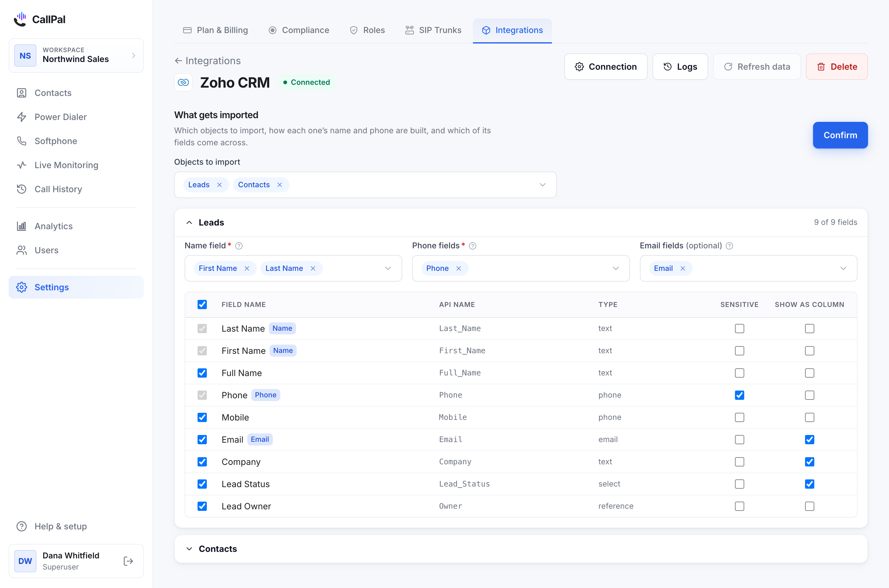Viewport: 889px width, 588px height.
Task: Switch to the SIP Trunks tab
Action: tap(433, 30)
